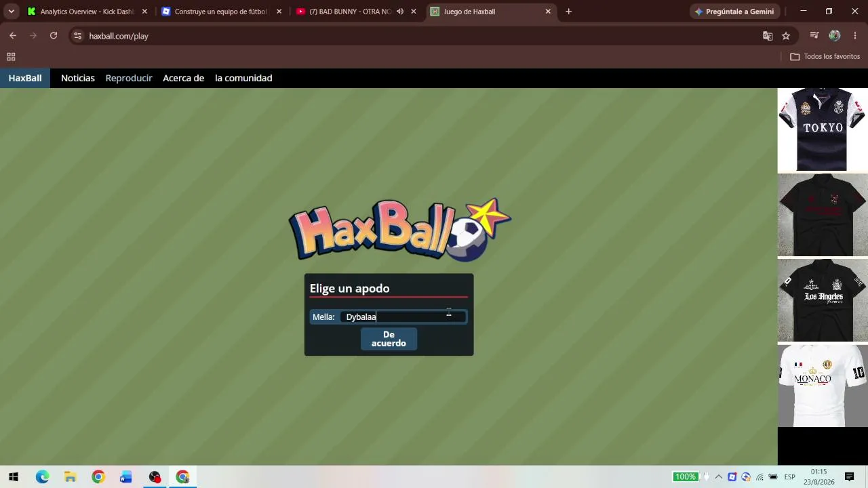Click the address bar showing haxball.com/play

pyautogui.click(x=420, y=36)
